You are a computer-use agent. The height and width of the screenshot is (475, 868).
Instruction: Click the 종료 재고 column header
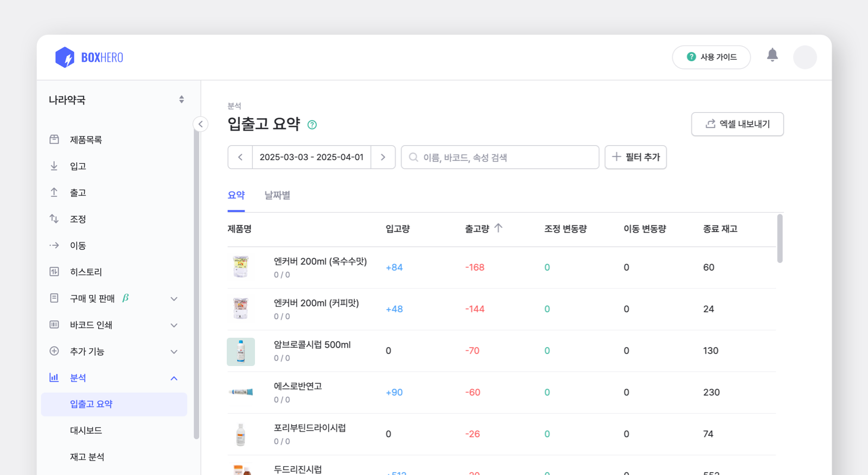tap(720, 229)
